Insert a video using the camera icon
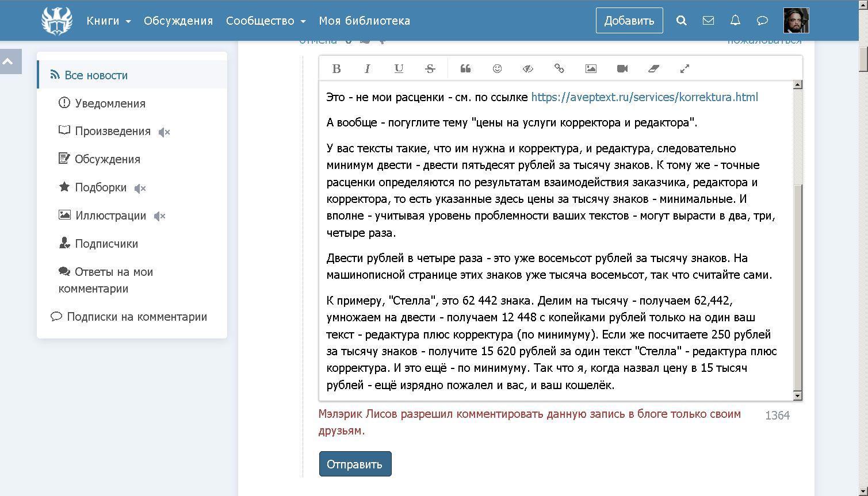 coord(622,69)
